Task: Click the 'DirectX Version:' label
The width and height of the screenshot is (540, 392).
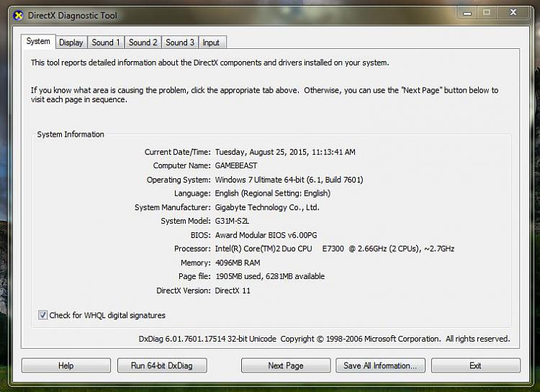Action: 183,291
